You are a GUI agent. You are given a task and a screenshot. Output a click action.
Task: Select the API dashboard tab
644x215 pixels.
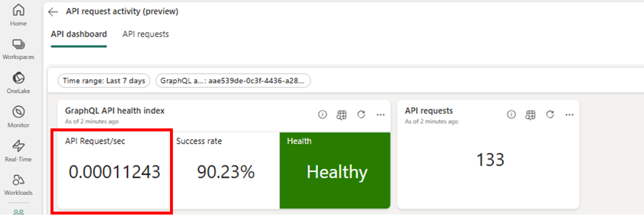pos(79,35)
